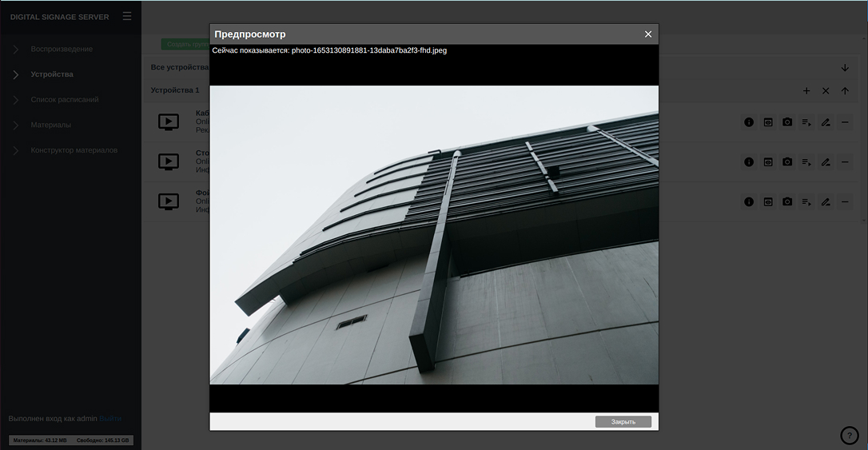
Task: Remove the Фой device with minus icon
Action: [x=845, y=202]
